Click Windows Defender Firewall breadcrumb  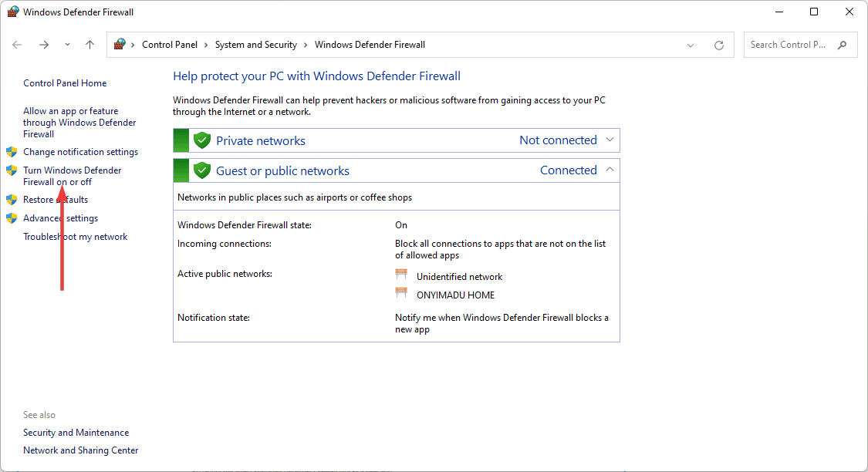tap(370, 45)
